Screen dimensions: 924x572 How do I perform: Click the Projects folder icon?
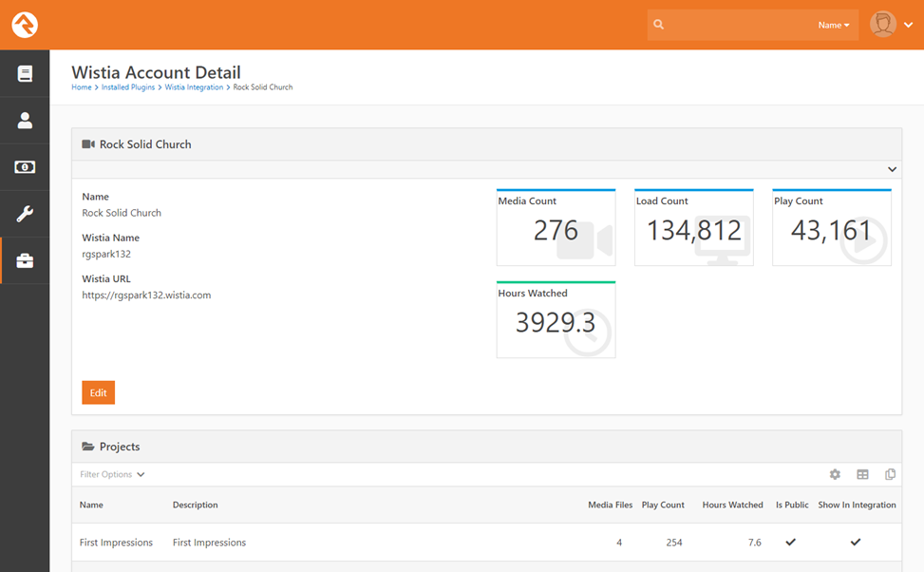click(87, 447)
